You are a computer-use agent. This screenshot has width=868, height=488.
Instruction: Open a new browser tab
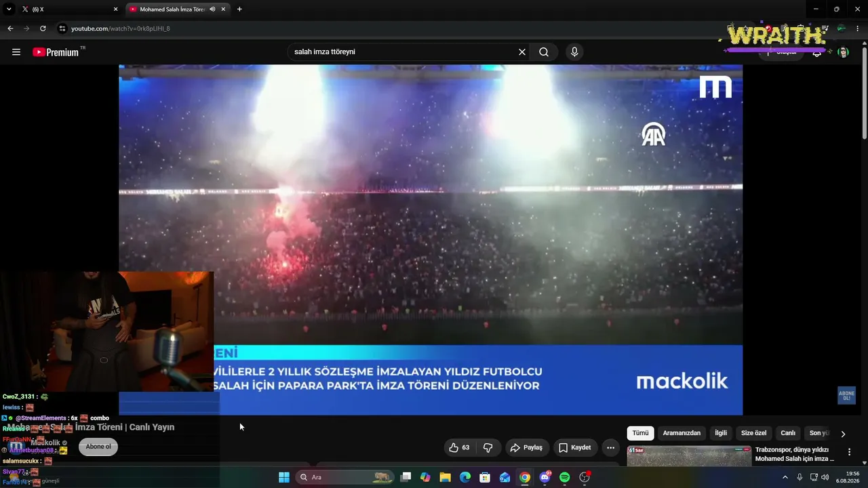point(239,9)
